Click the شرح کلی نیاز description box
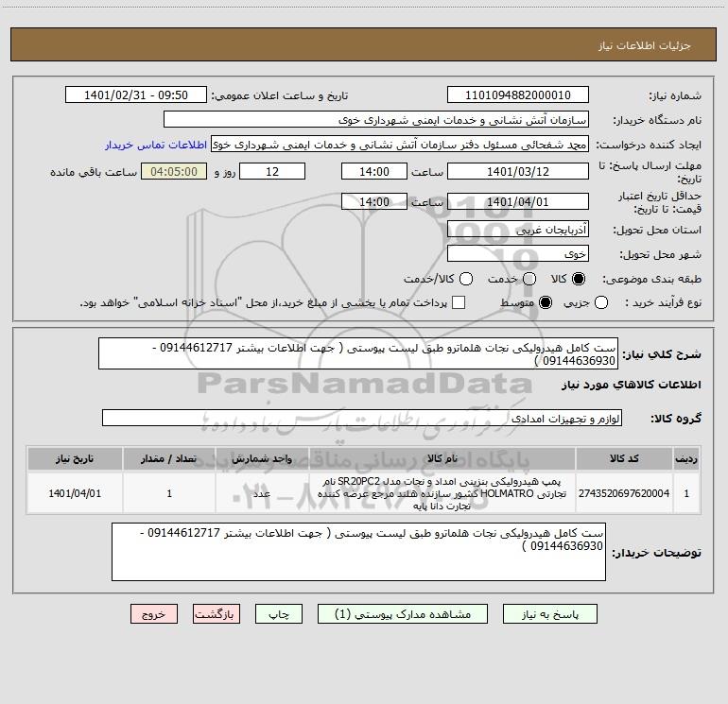The height and width of the screenshot is (704, 728). click(x=358, y=353)
